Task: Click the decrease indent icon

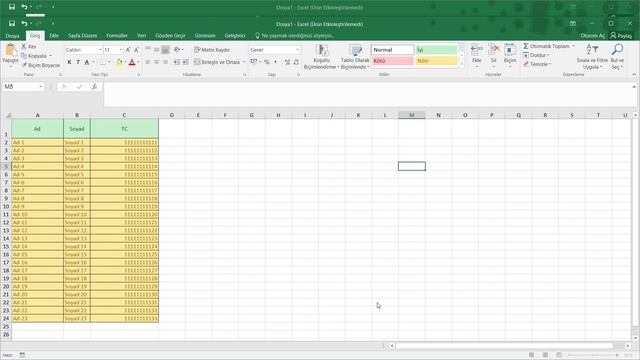Action: click(176, 62)
